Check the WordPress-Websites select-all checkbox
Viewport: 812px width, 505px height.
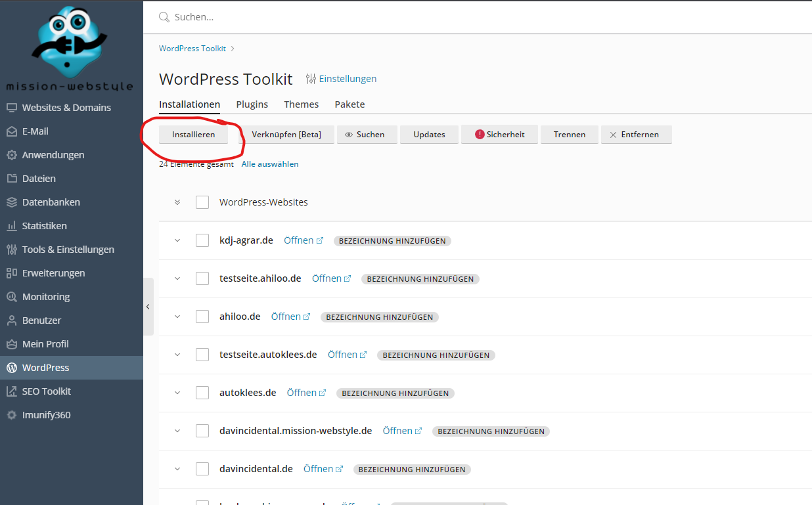pyautogui.click(x=202, y=202)
